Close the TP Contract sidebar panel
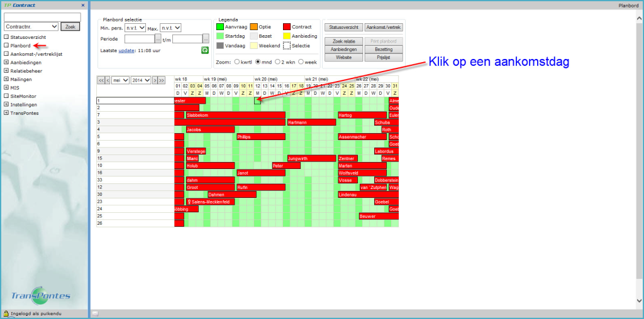The height and width of the screenshot is (319, 644). [83, 5]
